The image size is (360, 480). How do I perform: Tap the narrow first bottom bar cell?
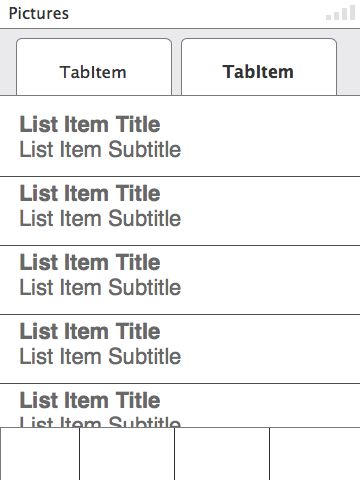(40, 454)
